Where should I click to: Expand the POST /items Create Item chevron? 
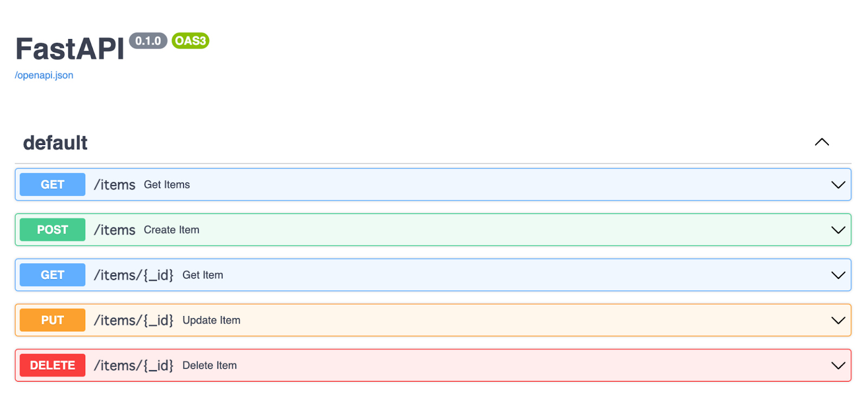coord(838,230)
